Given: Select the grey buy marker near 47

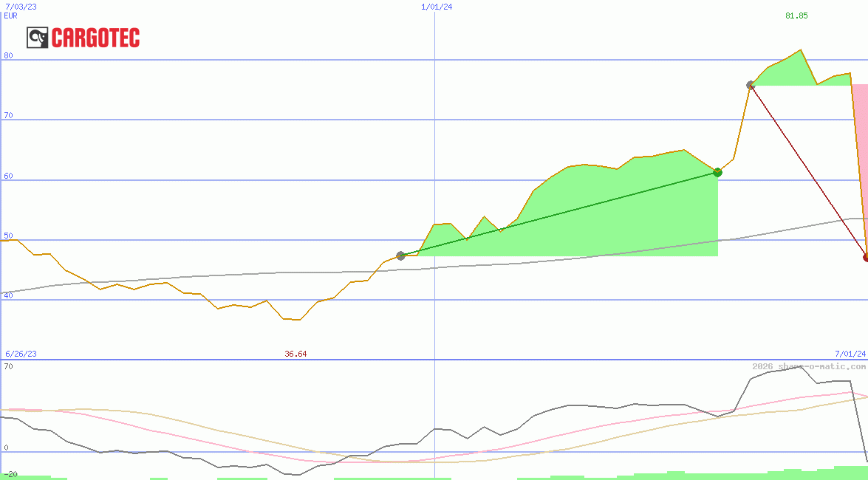Looking at the screenshot, I should [x=401, y=256].
